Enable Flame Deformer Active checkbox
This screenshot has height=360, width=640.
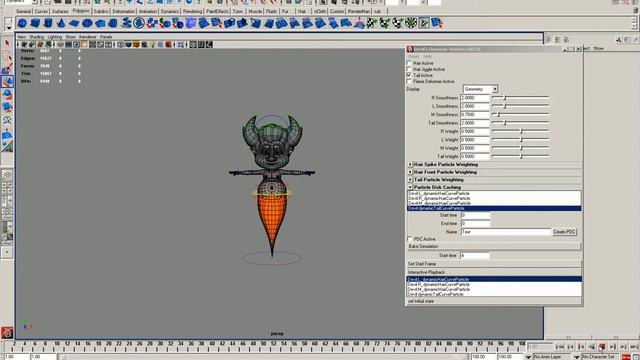[x=409, y=82]
